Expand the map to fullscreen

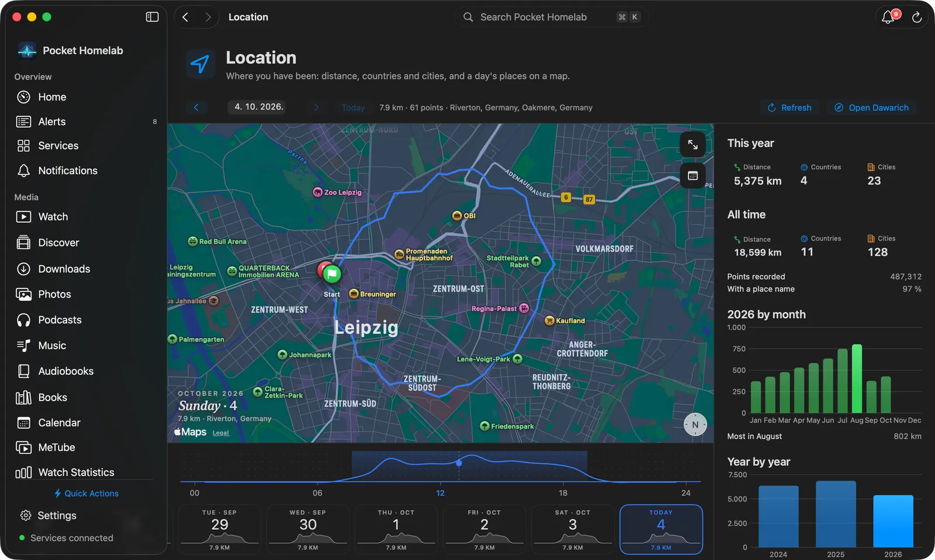point(692,145)
